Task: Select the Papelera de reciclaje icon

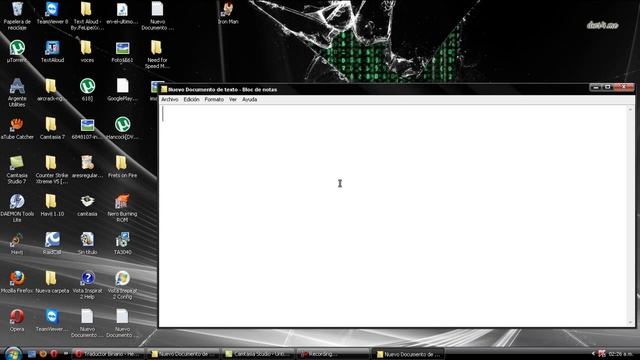Action: [17, 16]
